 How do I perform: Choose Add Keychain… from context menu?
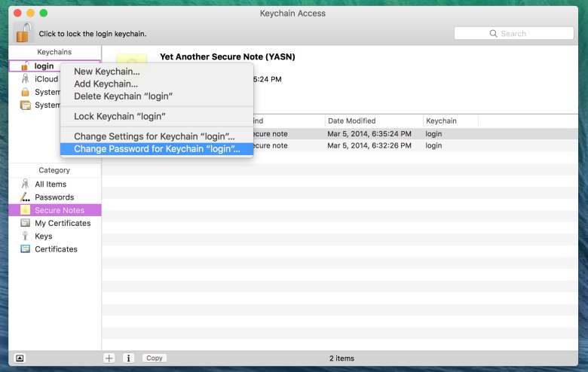coord(106,84)
